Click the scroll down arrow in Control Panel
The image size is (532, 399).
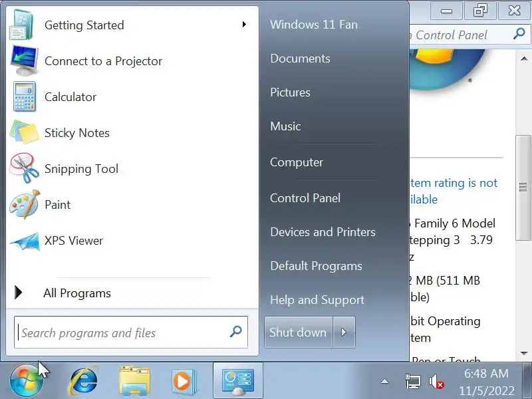523,353
